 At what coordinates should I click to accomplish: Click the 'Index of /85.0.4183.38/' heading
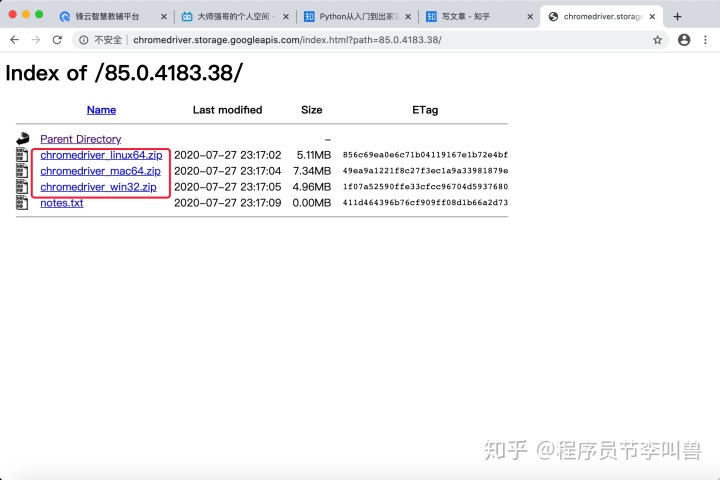tap(124, 73)
